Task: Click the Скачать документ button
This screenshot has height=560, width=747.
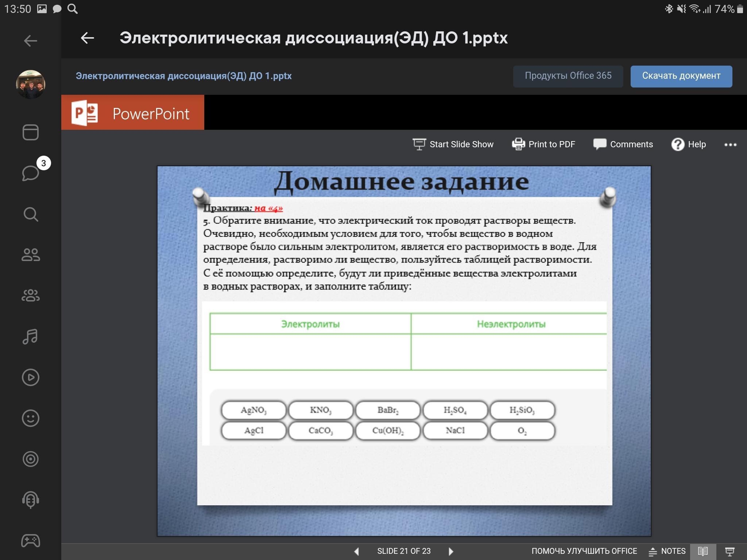Action: [x=681, y=76]
